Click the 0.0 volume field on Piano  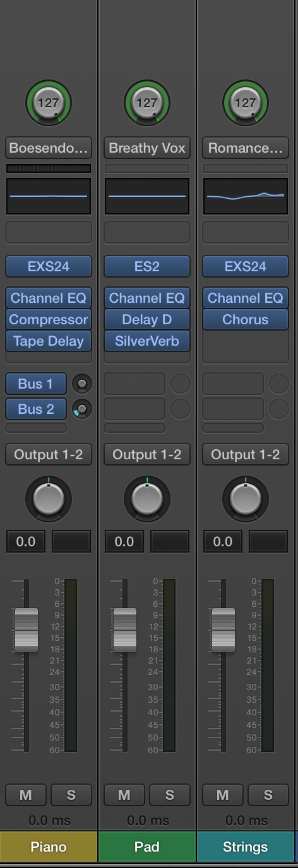click(26, 541)
